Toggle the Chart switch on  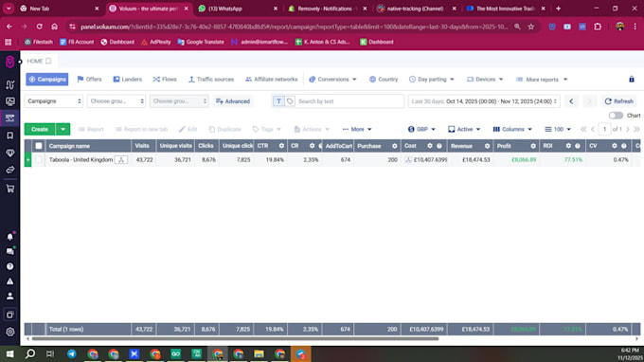point(616,116)
